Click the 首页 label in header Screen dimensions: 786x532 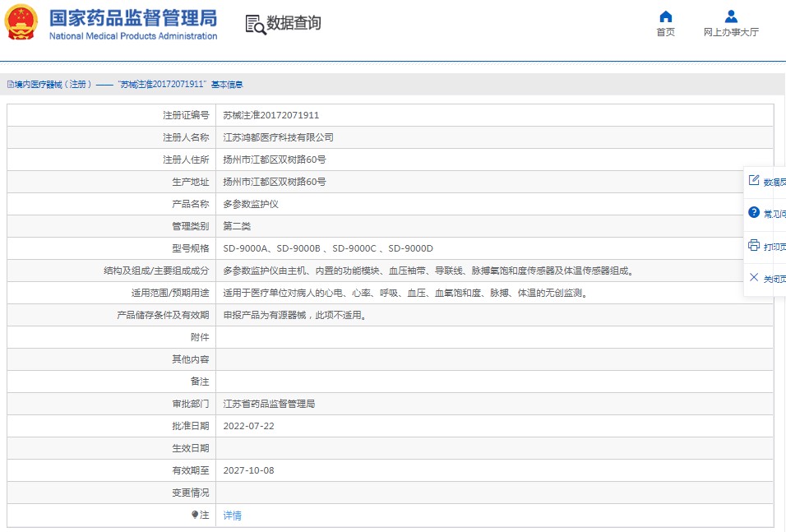(666, 32)
